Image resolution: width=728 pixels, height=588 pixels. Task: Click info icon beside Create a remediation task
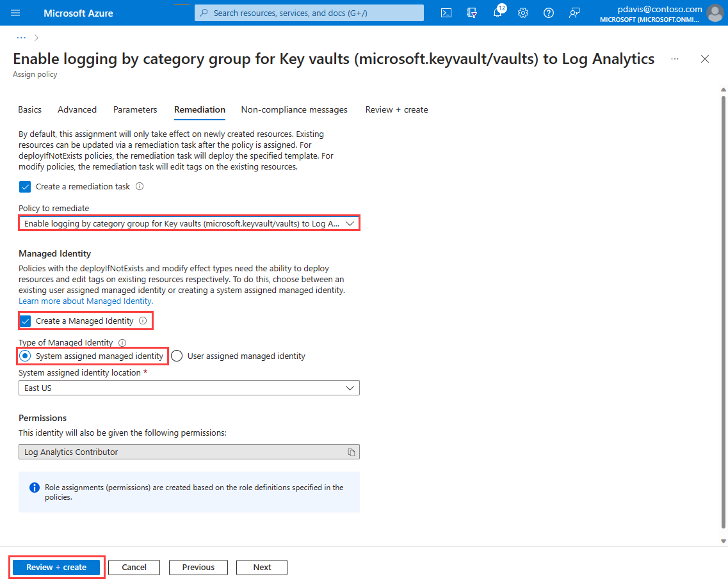pos(140,186)
